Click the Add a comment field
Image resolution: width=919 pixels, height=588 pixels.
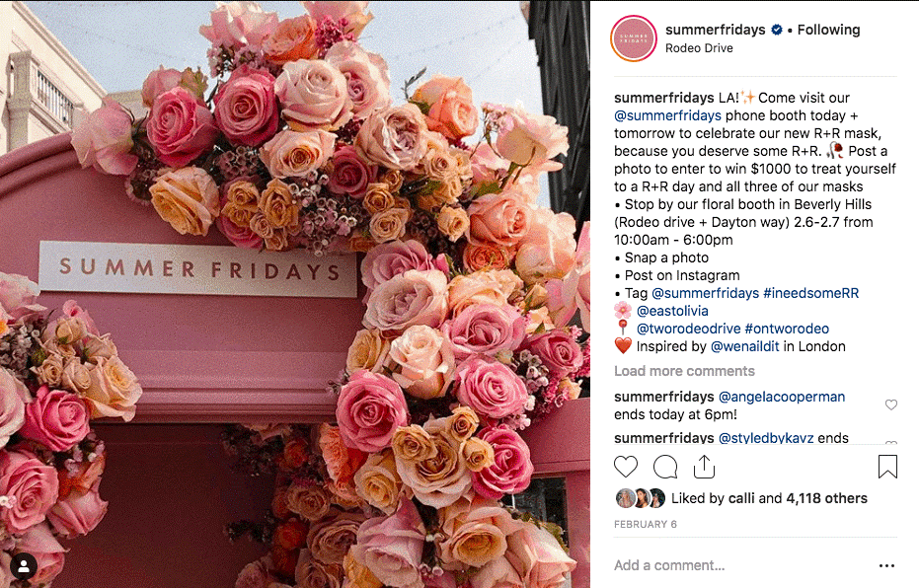point(741,565)
